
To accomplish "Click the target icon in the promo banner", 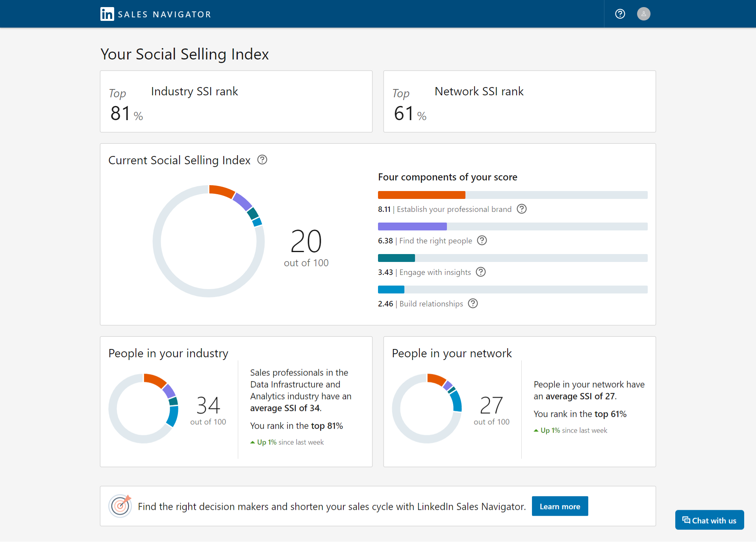I will tap(120, 506).
